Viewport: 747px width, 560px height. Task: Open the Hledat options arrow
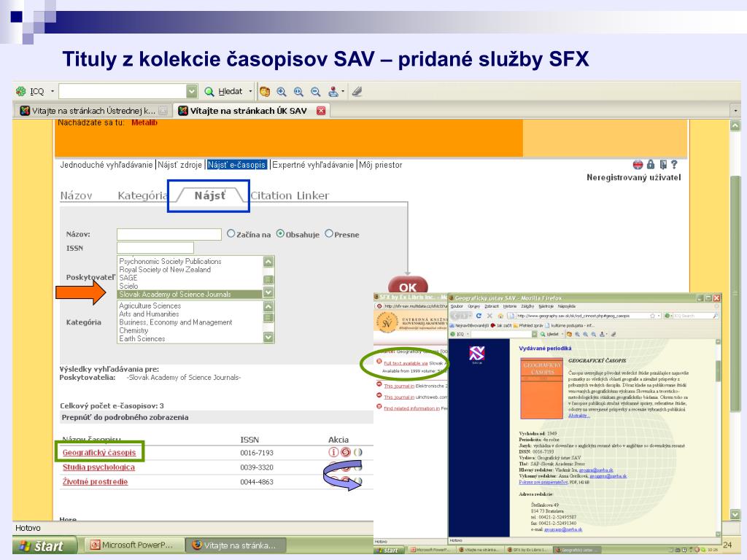(x=251, y=91)
